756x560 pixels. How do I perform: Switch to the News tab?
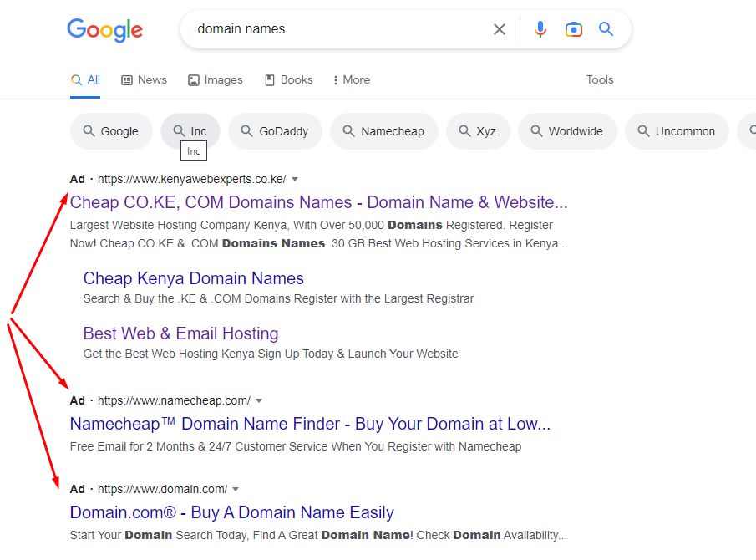coord(145,80)
